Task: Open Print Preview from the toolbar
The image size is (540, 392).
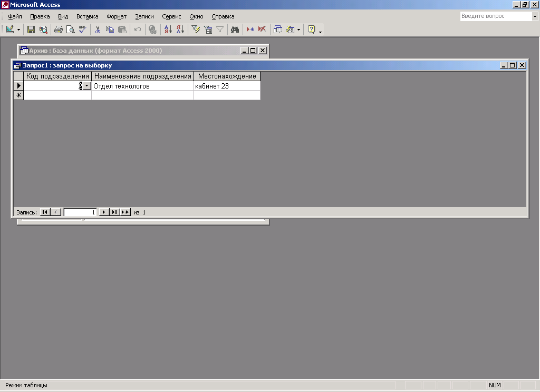Action: coord(70,30)
